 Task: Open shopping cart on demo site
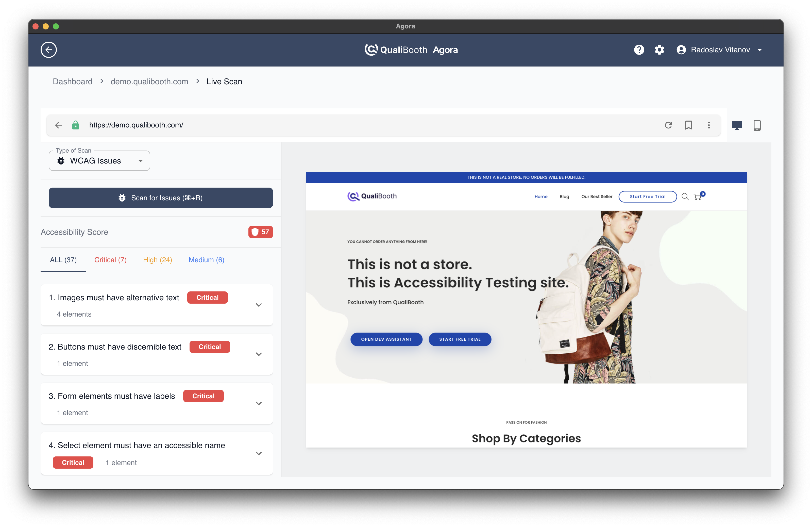(x=698, y=196)
